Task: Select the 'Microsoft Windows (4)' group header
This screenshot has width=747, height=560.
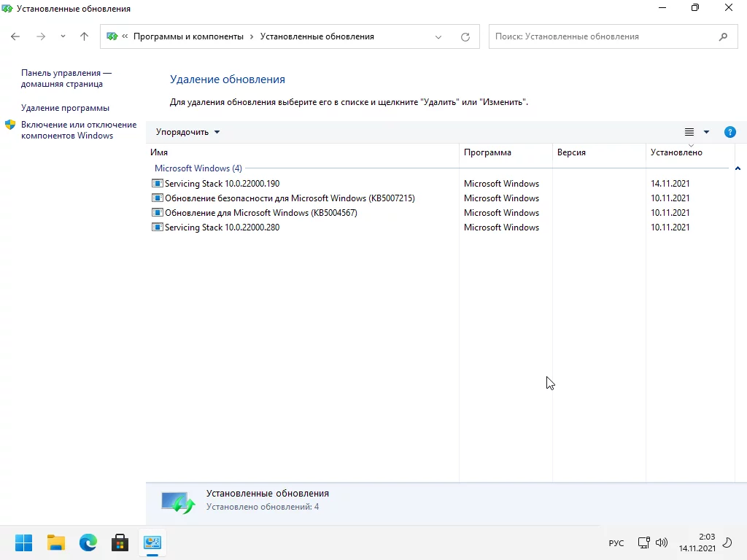Action: click(x=198, y=168)
